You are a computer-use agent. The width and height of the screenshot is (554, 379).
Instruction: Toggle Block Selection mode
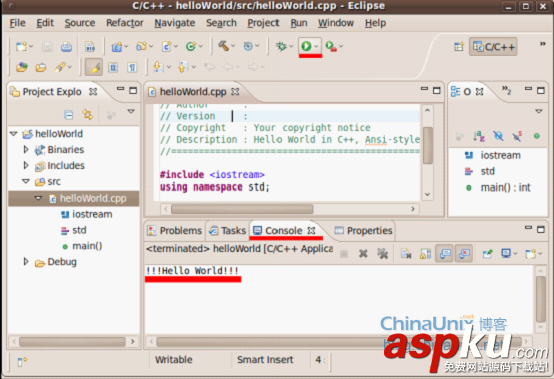(113, 67)
